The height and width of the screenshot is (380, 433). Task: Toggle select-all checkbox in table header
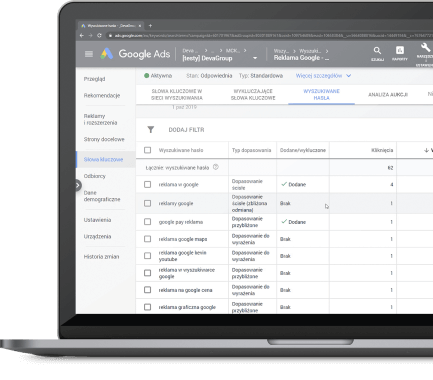(147, 150)
